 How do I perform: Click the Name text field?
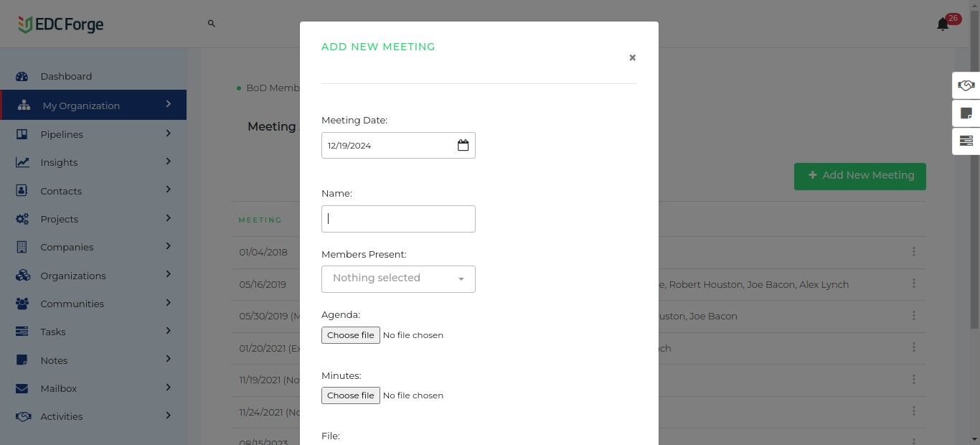point(398,219)
